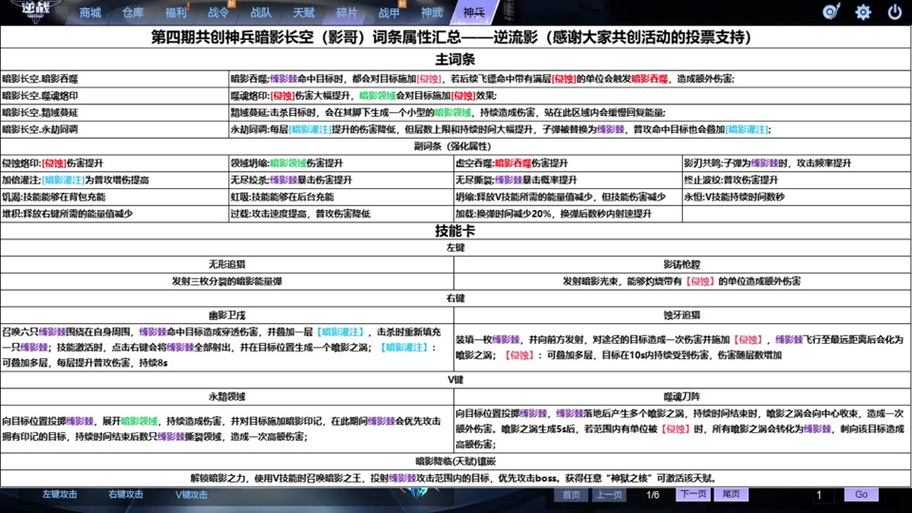Image resolution: width=912 pixels, height=513 pixels.
Task: Click the 暗影长空.黯域葬延 row label
Action: pyautogui.click(x=40, y=112)
